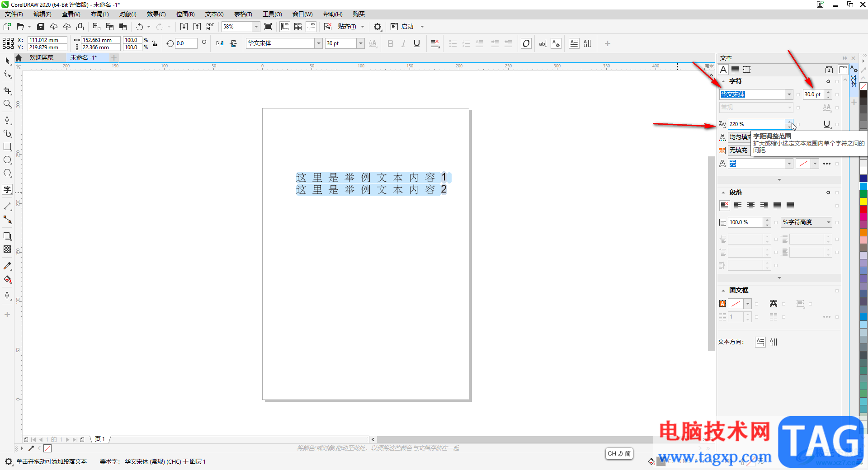Toggle rulers display

pyautogui.click(x=285, y=27)
